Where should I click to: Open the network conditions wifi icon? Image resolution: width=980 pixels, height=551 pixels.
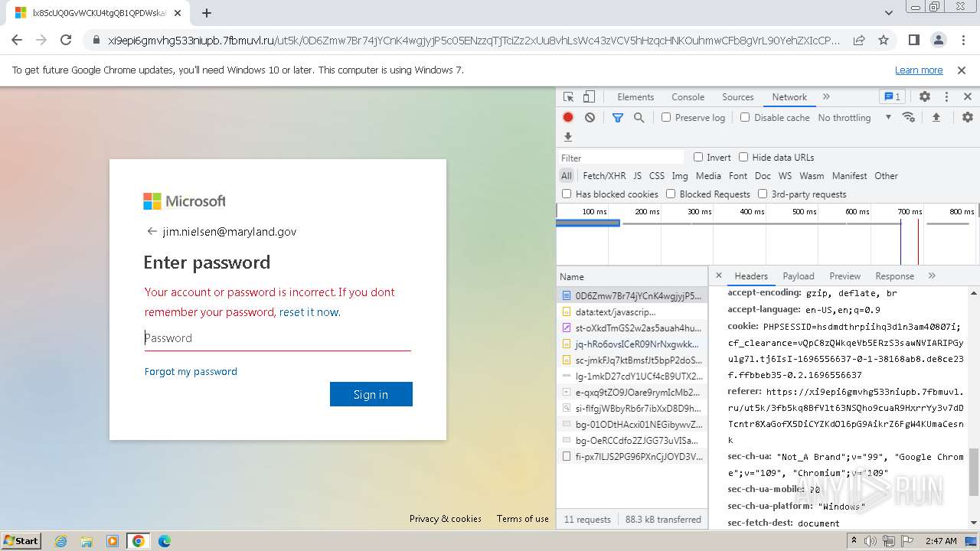click(x=909, y=117)
